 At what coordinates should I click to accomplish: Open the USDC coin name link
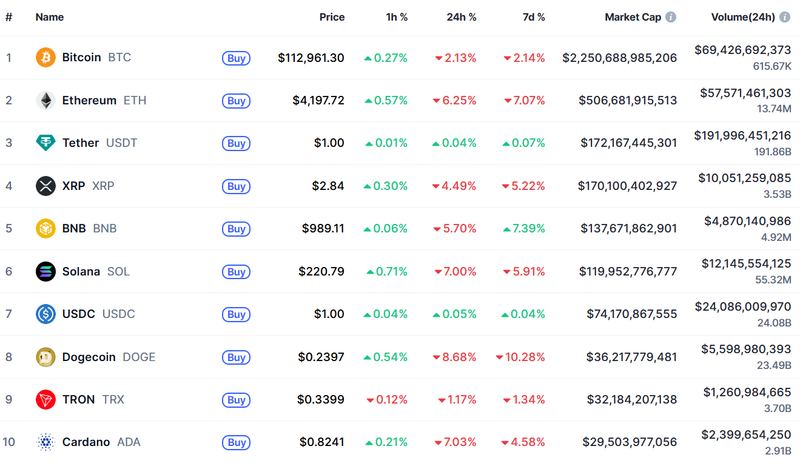point(78,314)
